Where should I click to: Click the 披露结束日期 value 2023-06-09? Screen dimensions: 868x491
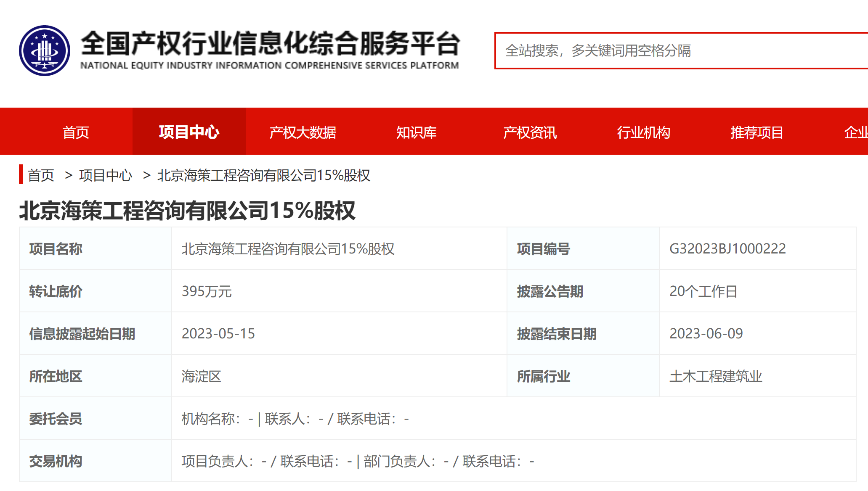[x=707, y=334]
